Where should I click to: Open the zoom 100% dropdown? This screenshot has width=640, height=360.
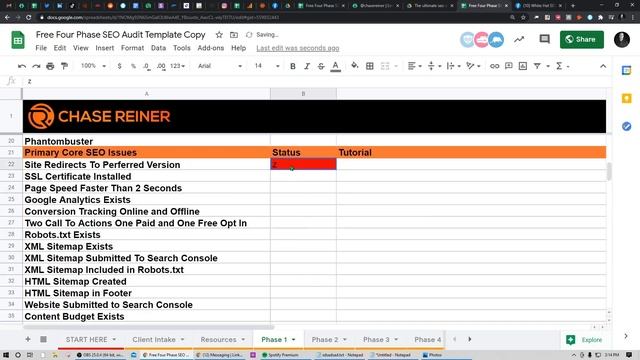click(93, 66)
